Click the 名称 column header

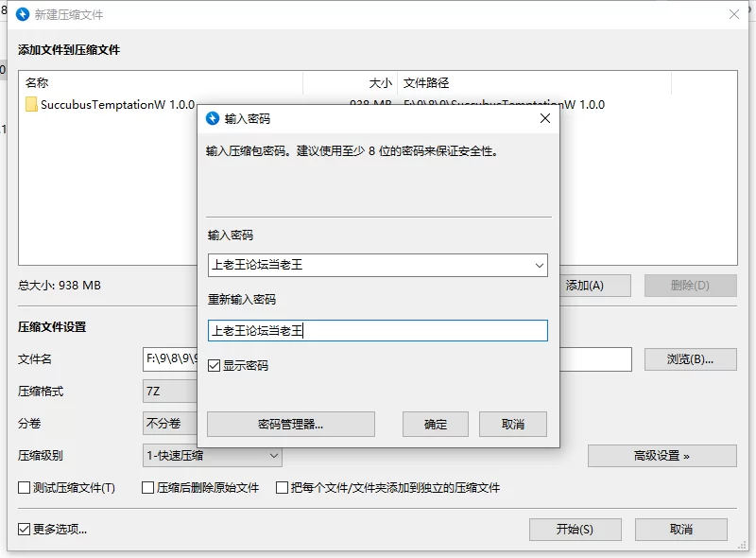pos(163,83)
